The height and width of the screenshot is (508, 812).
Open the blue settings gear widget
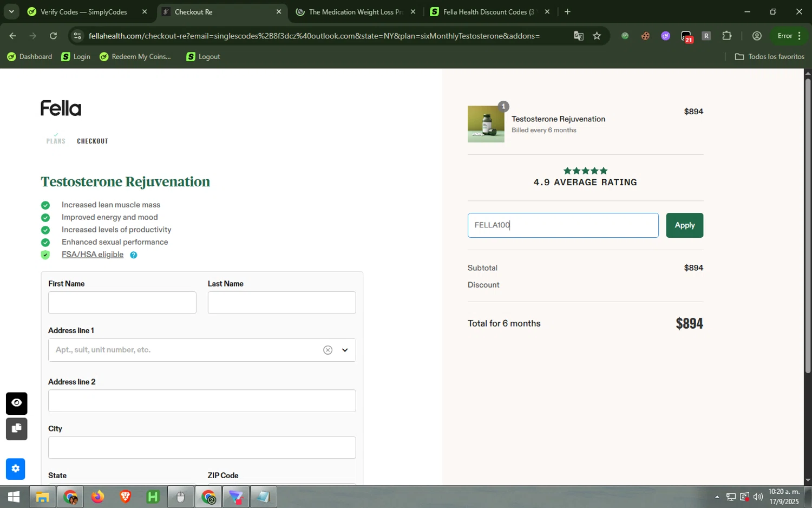pos(16,469)
